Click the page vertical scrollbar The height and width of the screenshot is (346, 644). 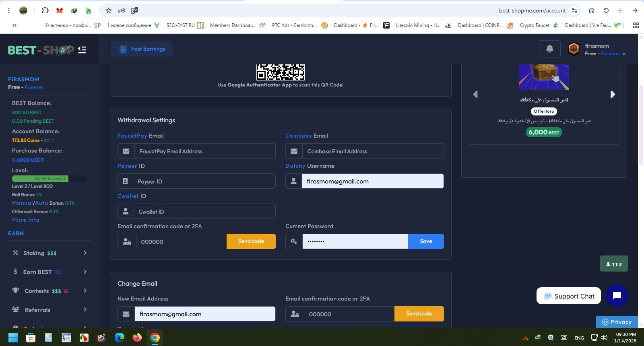point(641,125)
